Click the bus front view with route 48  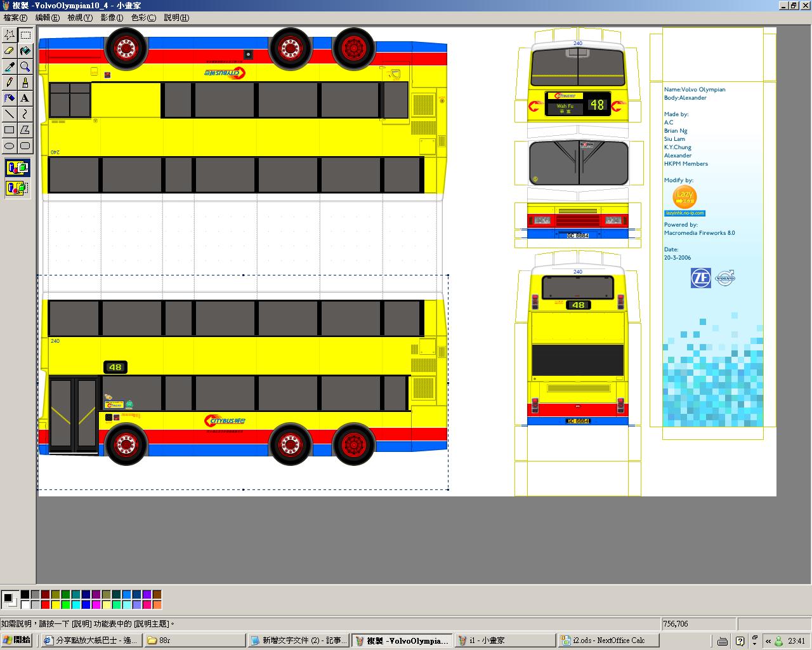click(x=577, y=83)
